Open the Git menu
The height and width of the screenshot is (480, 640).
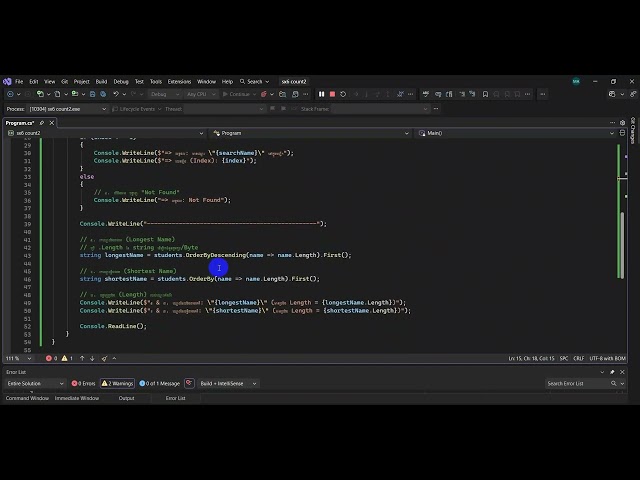[64, 82]
